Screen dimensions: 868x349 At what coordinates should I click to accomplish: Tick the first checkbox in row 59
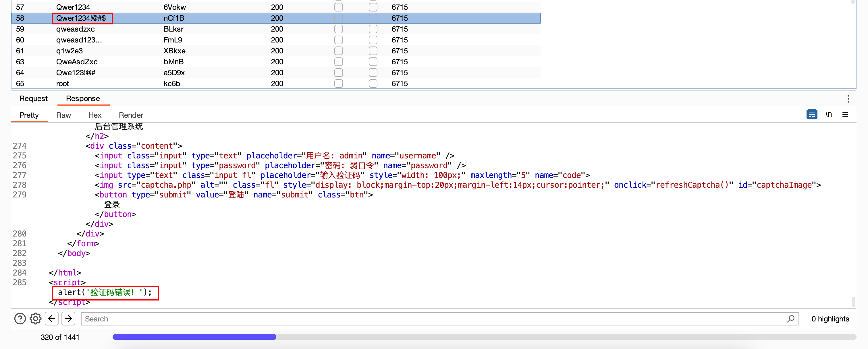coord(338,29)
